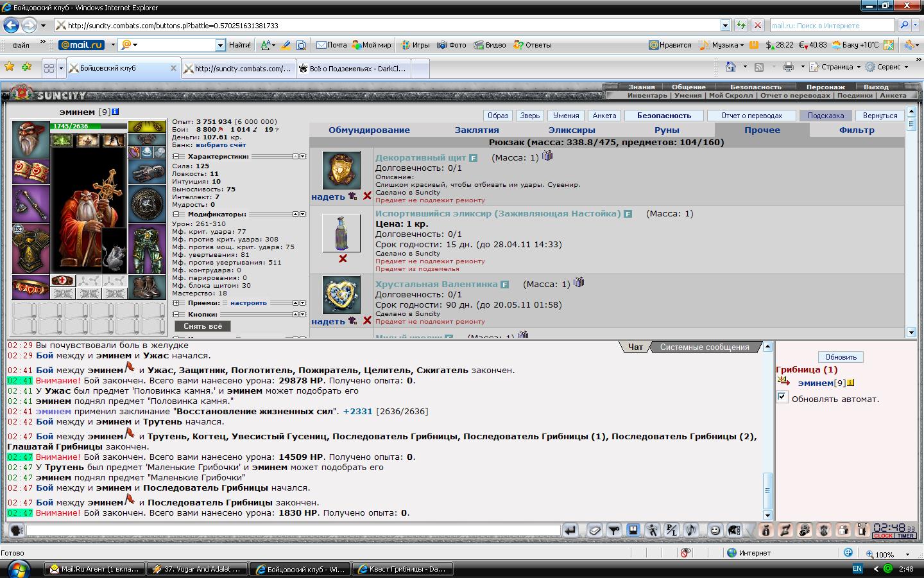Click the green HP bar 1745/2636

click(89, 126)
